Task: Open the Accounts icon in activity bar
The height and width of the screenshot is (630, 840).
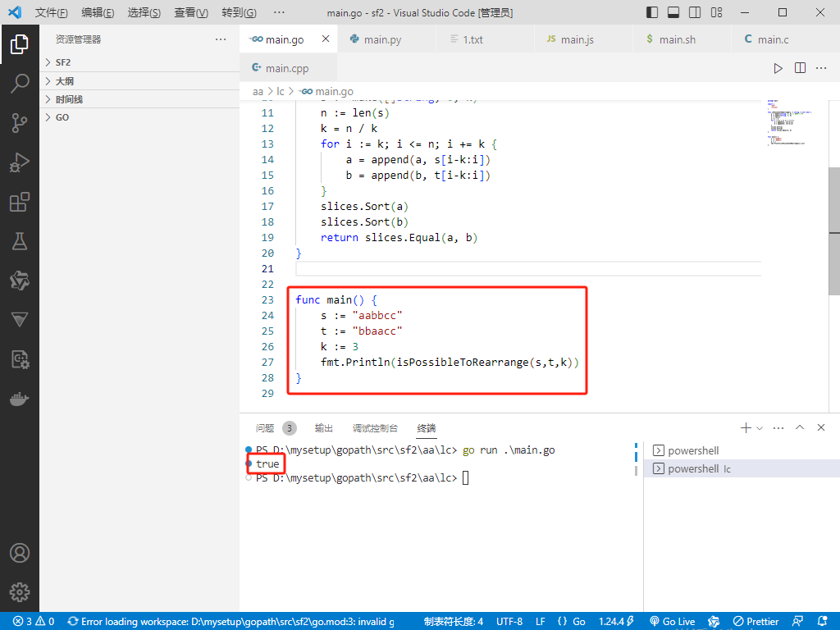Action: click(x=20, y=553)
